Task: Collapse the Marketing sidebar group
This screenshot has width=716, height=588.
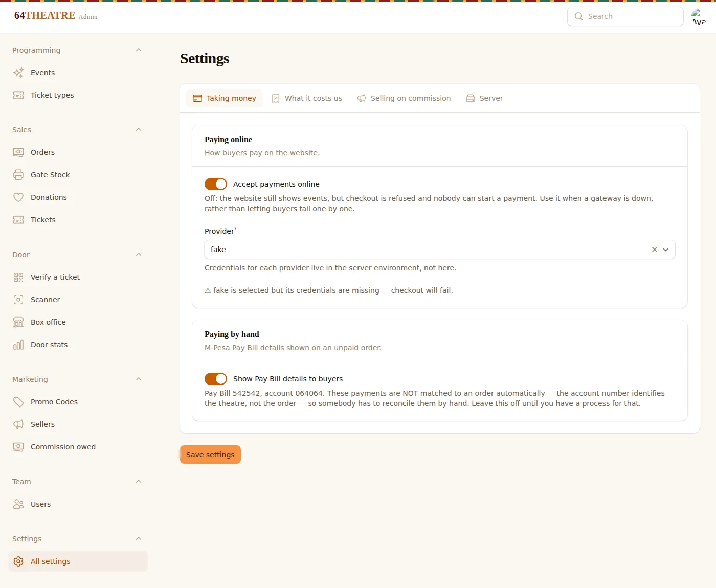Action: [139, 379]
